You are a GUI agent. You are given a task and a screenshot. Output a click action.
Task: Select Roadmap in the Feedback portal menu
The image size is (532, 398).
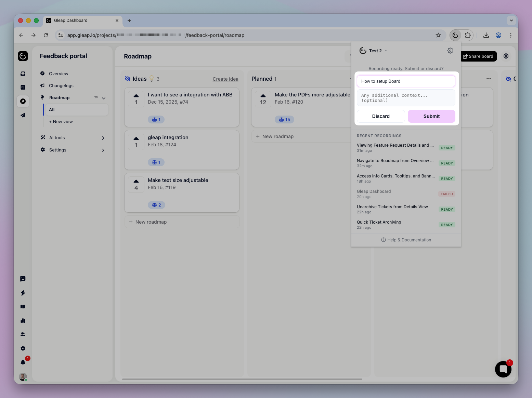coord(59,98)
